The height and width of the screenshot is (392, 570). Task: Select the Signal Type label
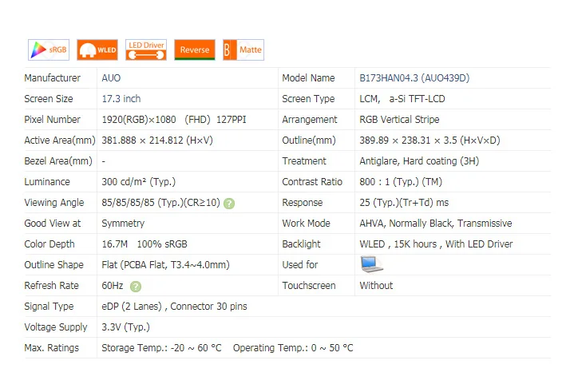click(x=49, y=307)
